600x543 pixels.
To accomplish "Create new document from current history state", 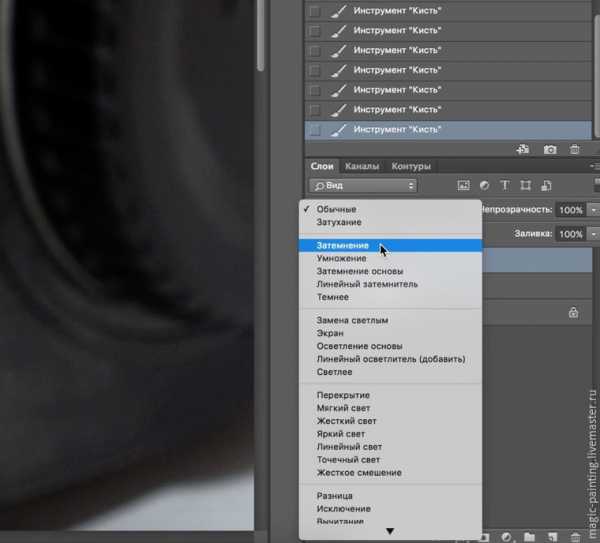I will coord(522,149).
